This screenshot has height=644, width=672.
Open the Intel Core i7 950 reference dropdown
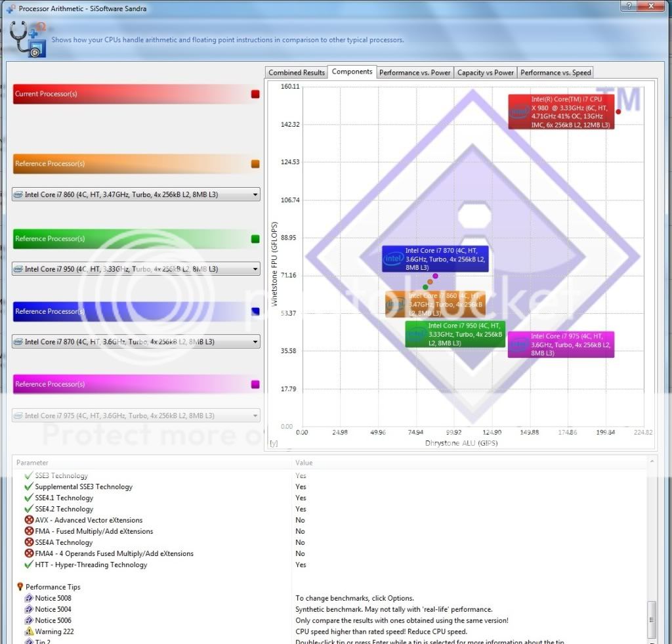click(136, 269)
